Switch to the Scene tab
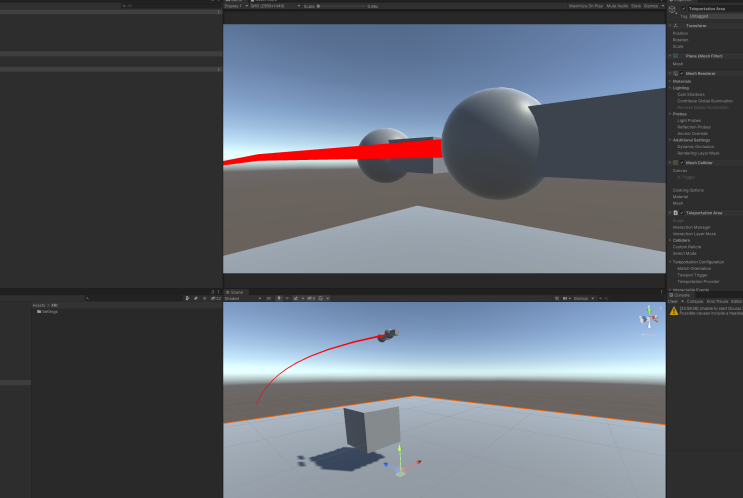This screenshot has height=498, width=743. (235, 292)
